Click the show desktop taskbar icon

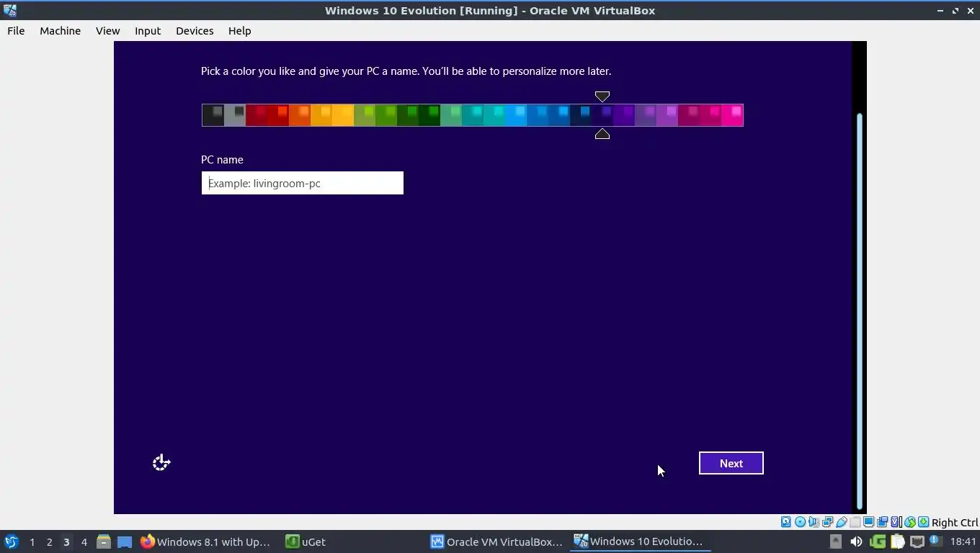(x=125, y=541)
